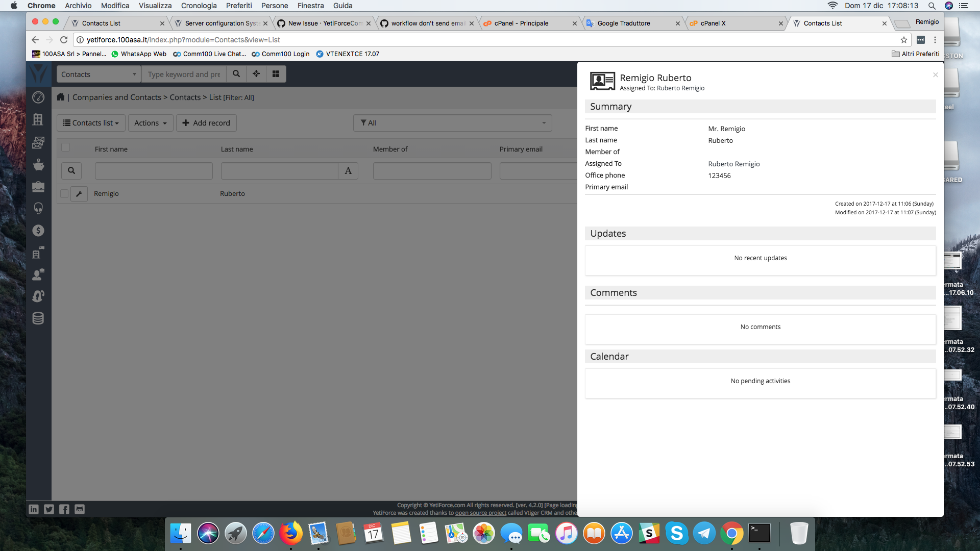Image resolution: width=980 pixels, height=551 pixels.
Task: Click the wrench icon beside Remigio
Action: point(79,194)
